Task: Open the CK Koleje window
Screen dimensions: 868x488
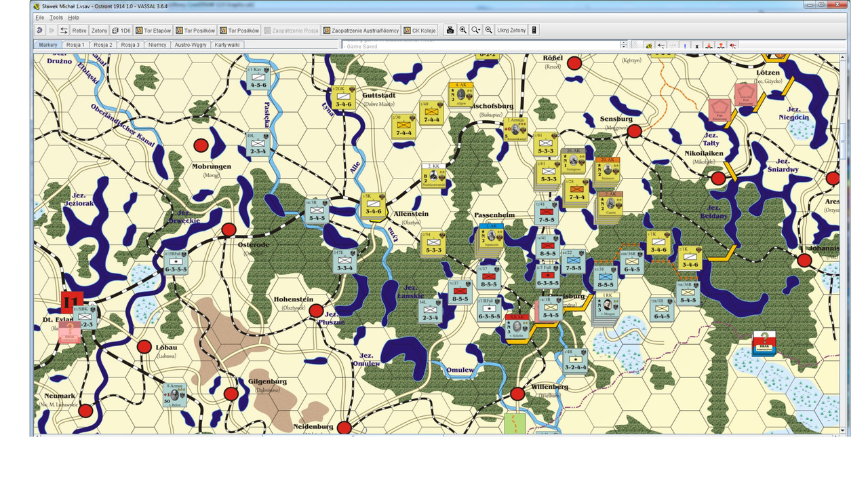Action: click(420, 31)
